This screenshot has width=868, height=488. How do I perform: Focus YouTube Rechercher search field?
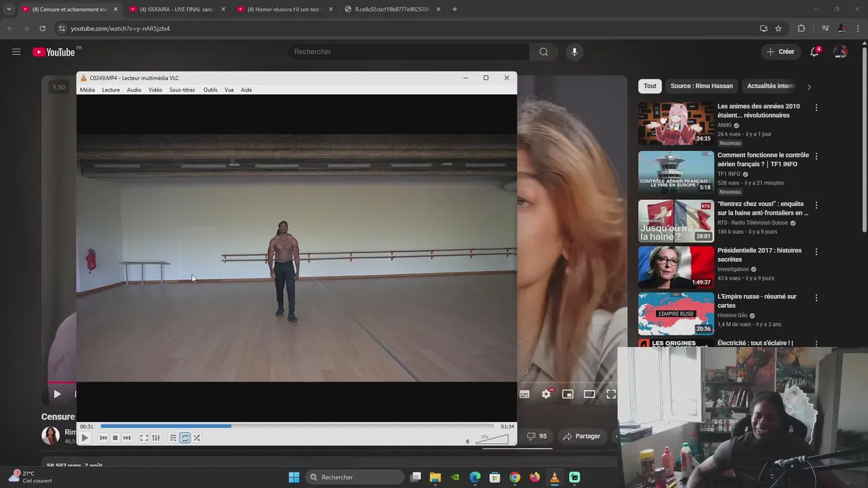409,52
